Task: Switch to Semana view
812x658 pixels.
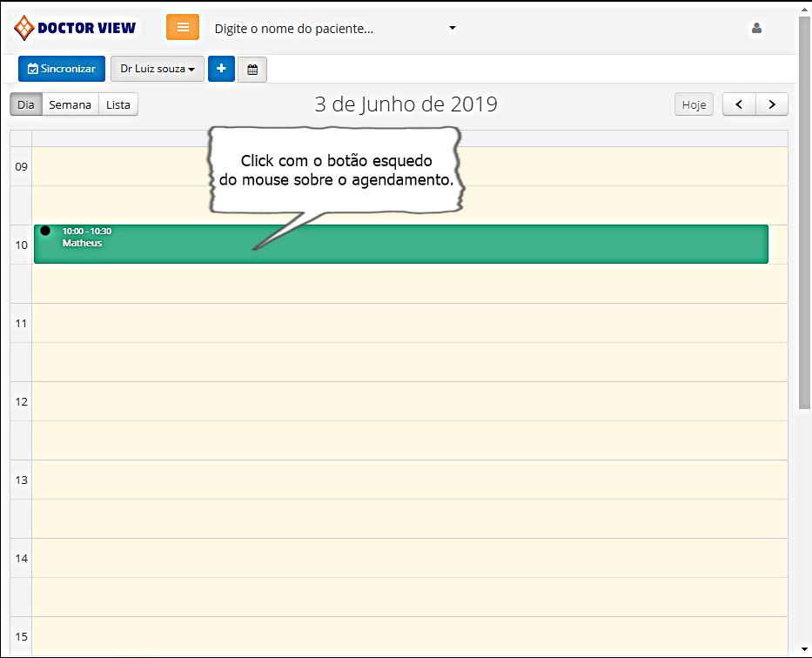Action: coord(70,104)
